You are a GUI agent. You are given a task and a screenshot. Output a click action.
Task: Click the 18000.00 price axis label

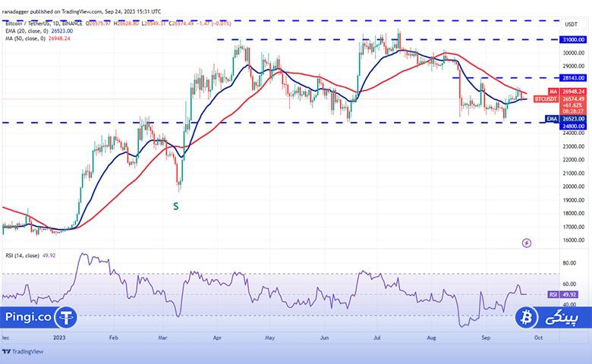coord(574,213)
